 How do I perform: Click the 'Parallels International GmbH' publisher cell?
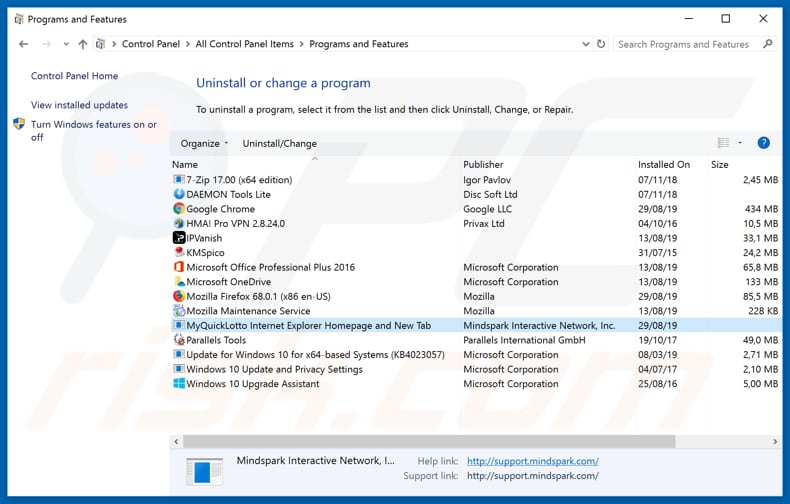524,340
